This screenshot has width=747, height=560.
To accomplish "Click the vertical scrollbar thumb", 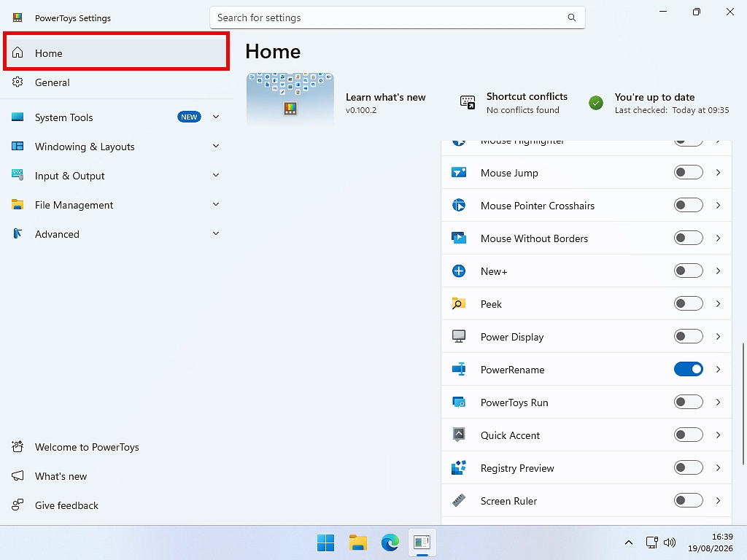I will click(x=743, y=404).
